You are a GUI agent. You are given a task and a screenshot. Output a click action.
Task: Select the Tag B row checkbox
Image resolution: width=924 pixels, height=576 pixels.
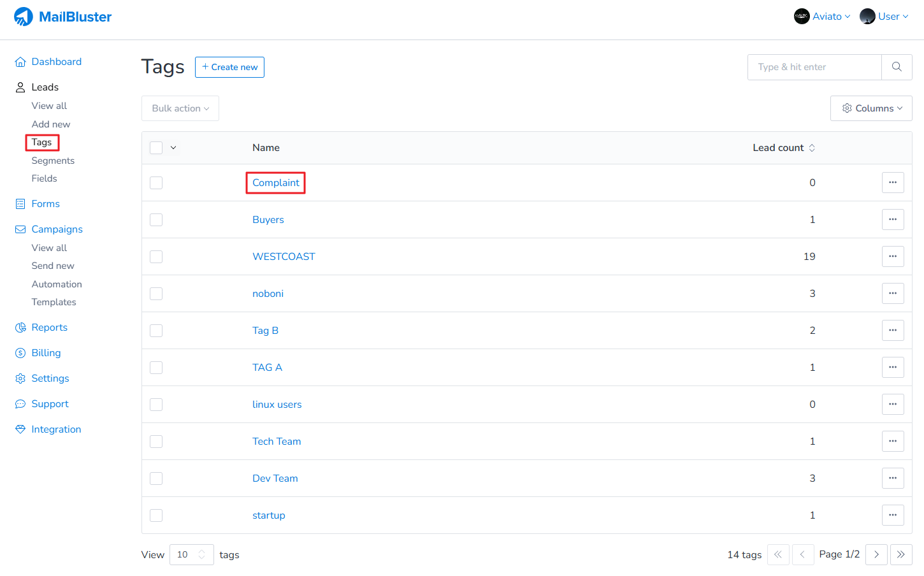pos(156,331)
